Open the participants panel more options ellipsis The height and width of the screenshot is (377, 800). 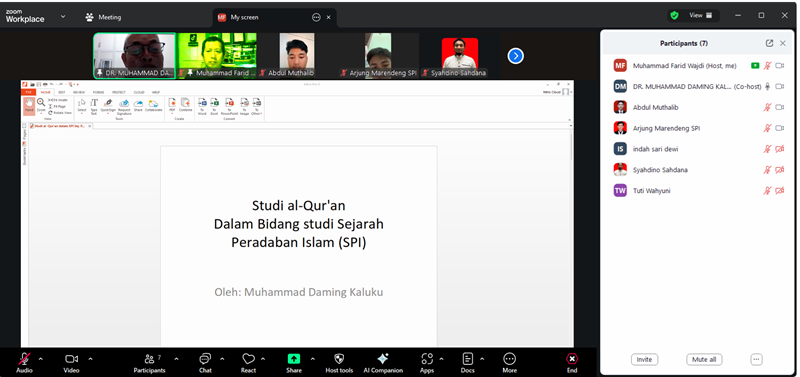point(757,360)
